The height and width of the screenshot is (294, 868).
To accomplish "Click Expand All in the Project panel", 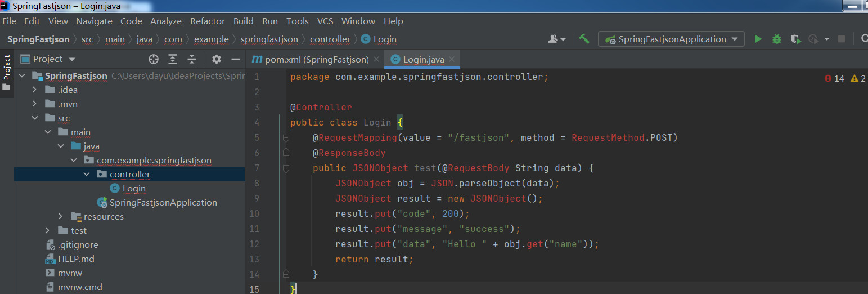I will click(173, 59).
